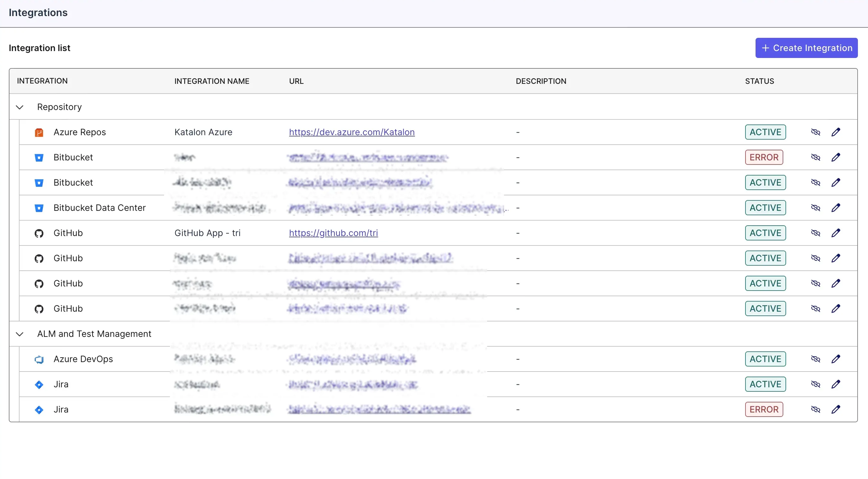Open the github.com/tri URL link
The height and width of the screenshot is (479, 868).
tap(333, 233)
